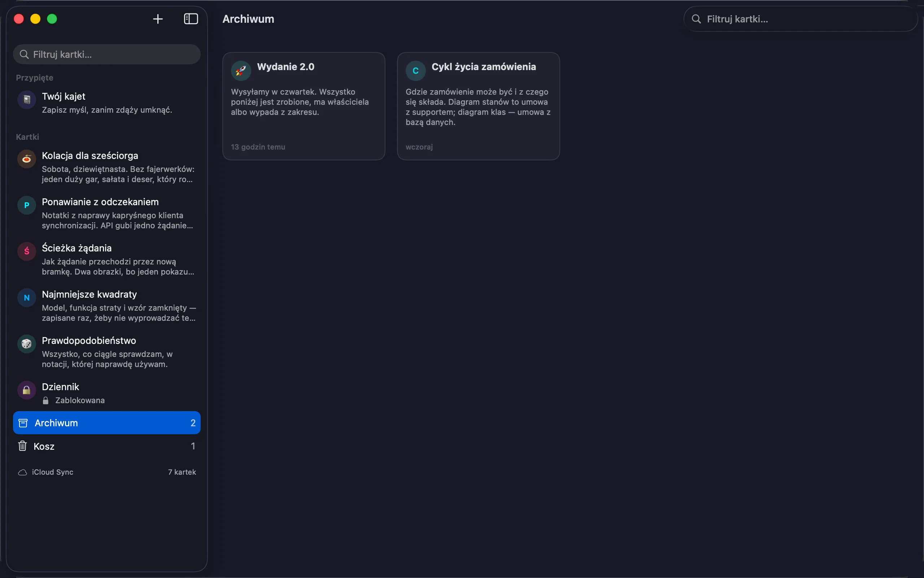Click the Kosz count badge 1
This screenshot has width=924, height=578.
pyautogui.click(x=193, y=446)
